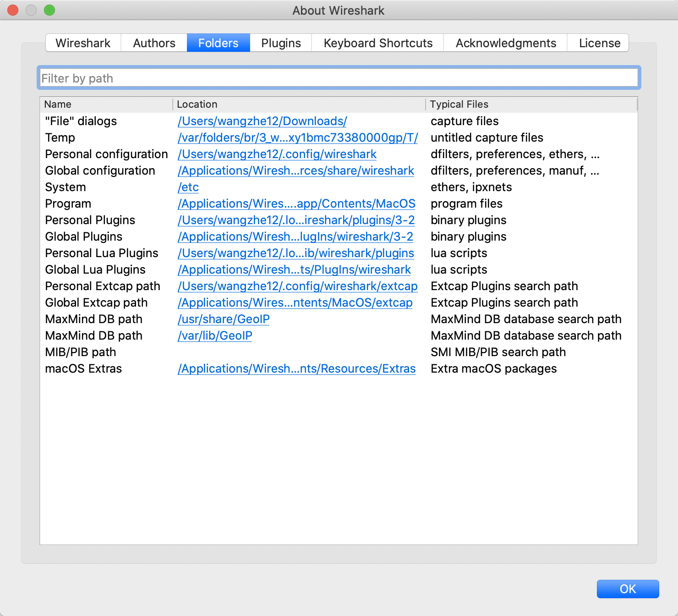Focus the Filter by path field
The width and height of the screenshot is (678, 616).
pos(339,78)
